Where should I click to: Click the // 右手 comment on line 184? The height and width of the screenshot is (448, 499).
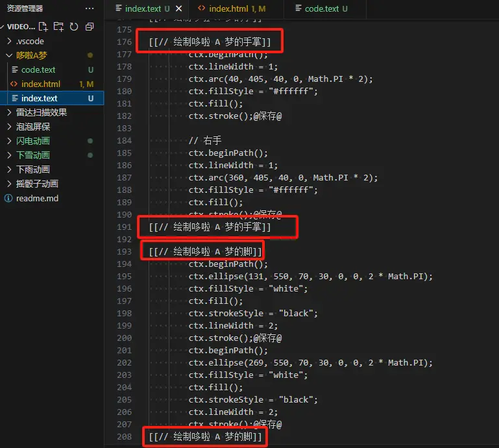tap(205, 140)
